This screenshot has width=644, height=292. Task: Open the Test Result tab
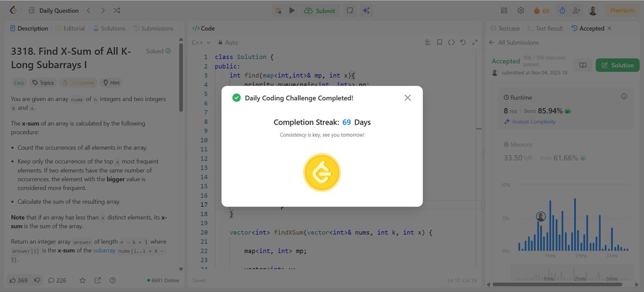(x=545, y=28)
